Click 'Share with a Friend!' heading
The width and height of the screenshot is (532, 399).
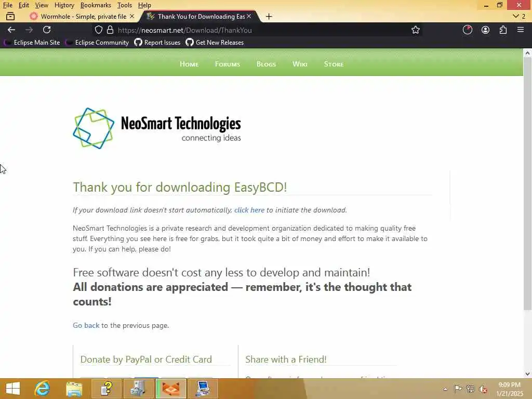pos(286,360)
